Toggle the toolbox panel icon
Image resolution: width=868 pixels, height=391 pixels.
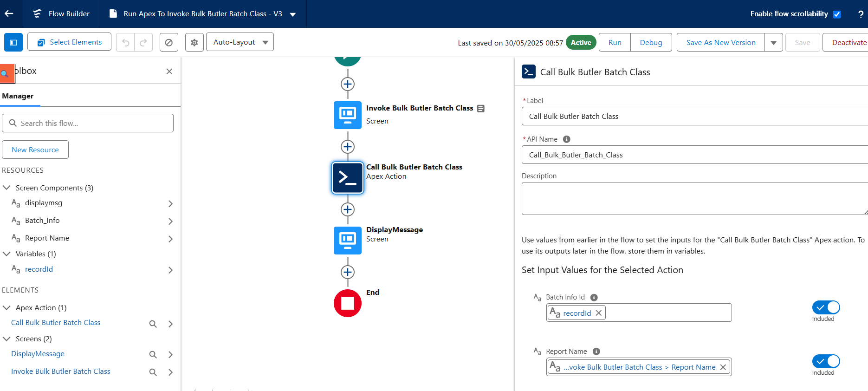13,42
